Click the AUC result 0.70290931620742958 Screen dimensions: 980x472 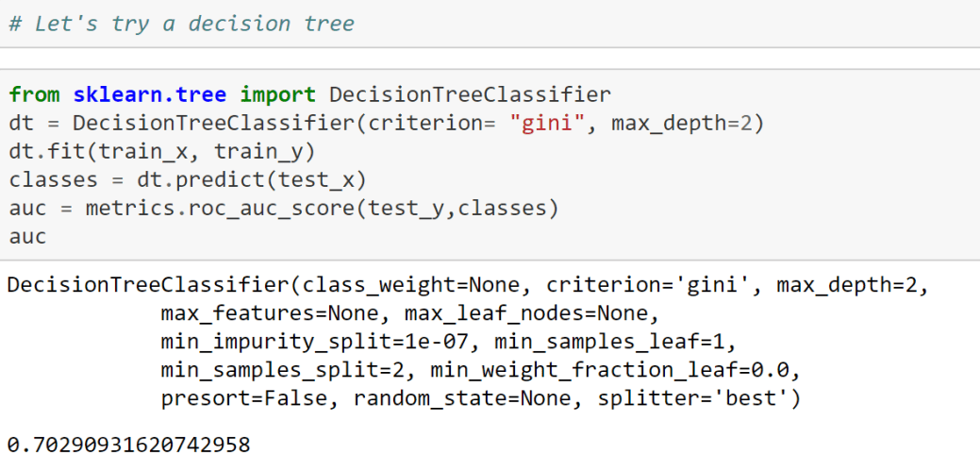(x=129, y=446)
